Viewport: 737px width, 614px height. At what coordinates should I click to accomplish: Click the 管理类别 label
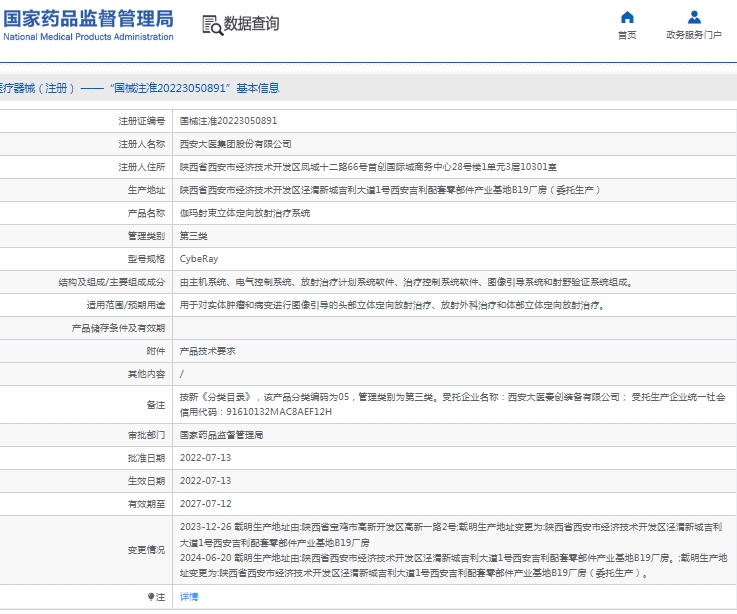(x=146, y=236)
